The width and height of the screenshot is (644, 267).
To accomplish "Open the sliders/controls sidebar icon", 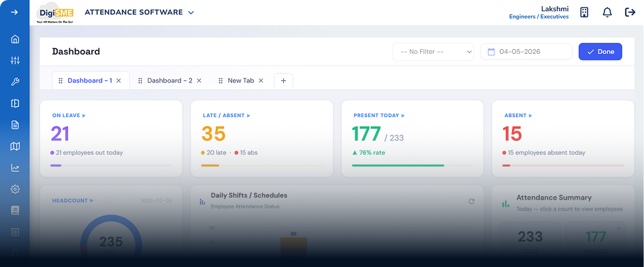I will click(x=15, y=61).
